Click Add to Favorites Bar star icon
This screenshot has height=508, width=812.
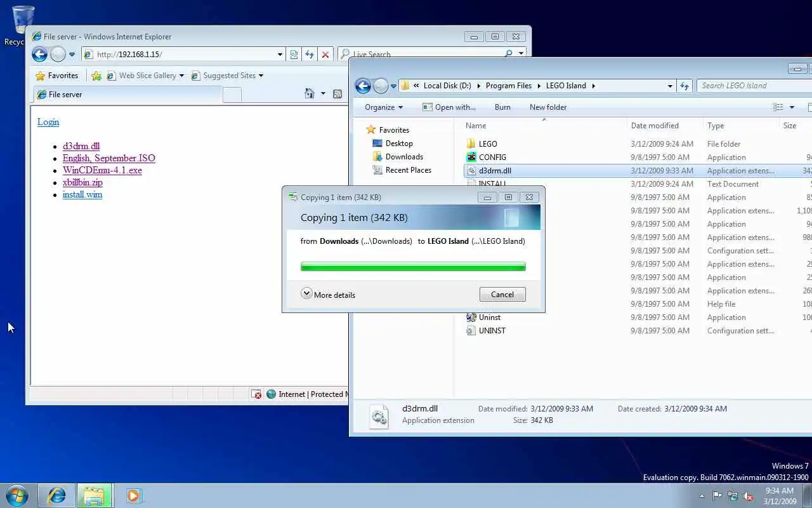(x=96, y=76)
